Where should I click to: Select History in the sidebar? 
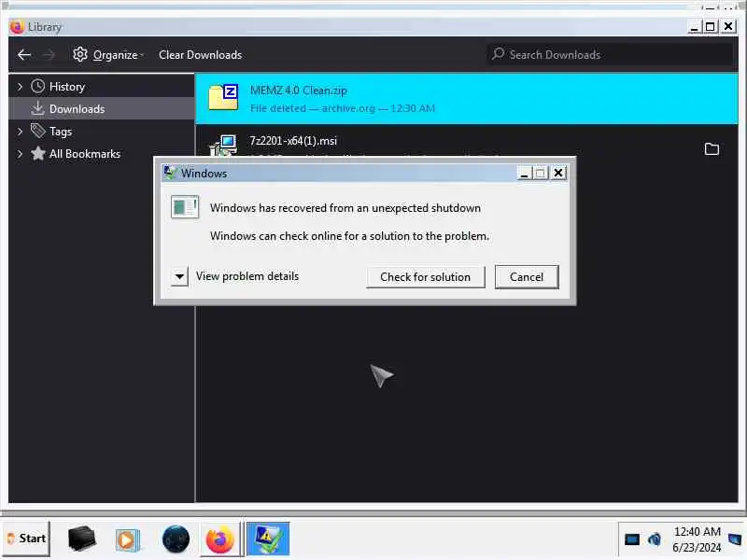point(66,87)
